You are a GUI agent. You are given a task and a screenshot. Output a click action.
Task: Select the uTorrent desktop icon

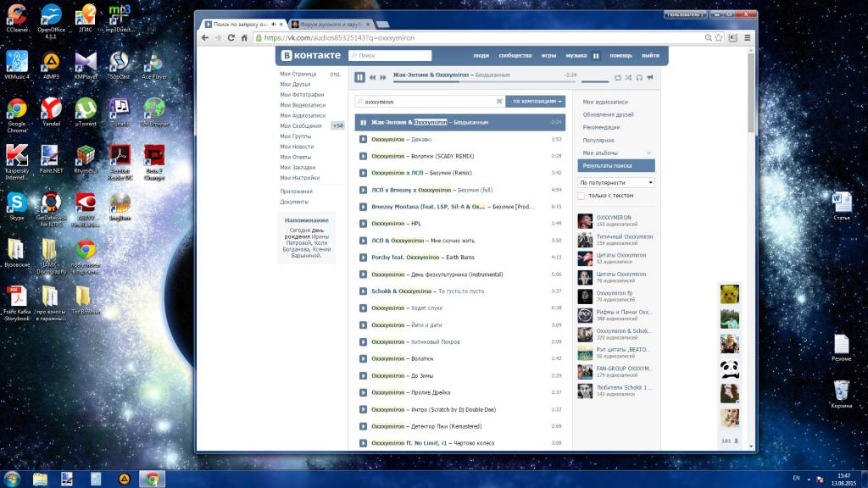(86, 113)
